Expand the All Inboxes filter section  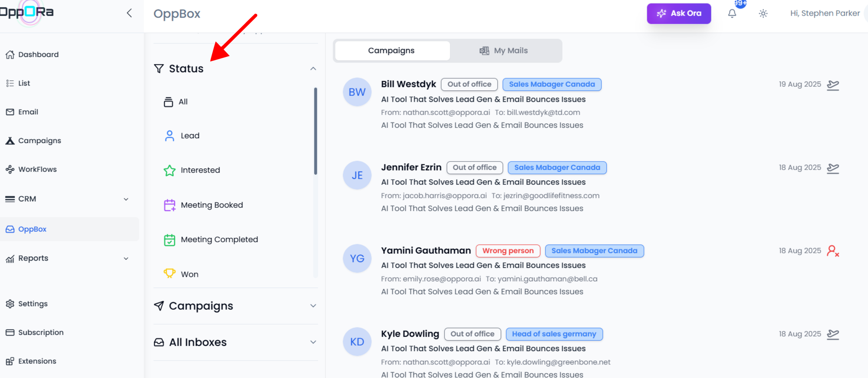pyautogui.click(x=313, y=342)
